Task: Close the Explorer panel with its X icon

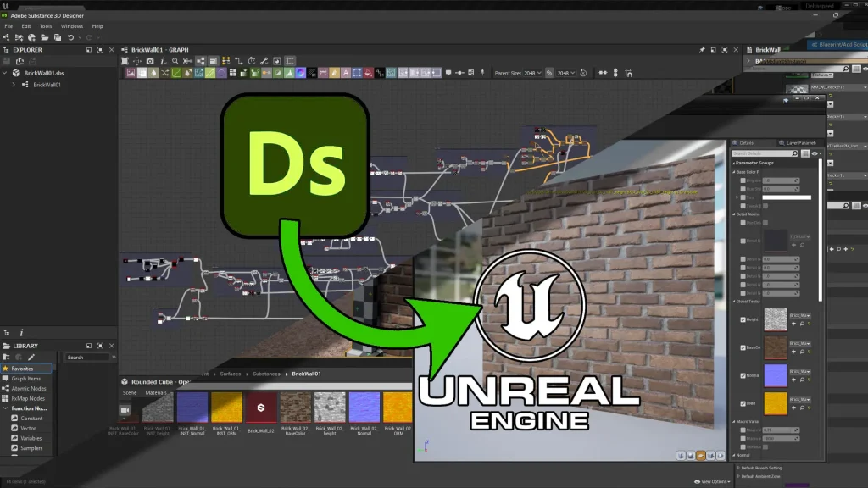Action: coord(112,50)
